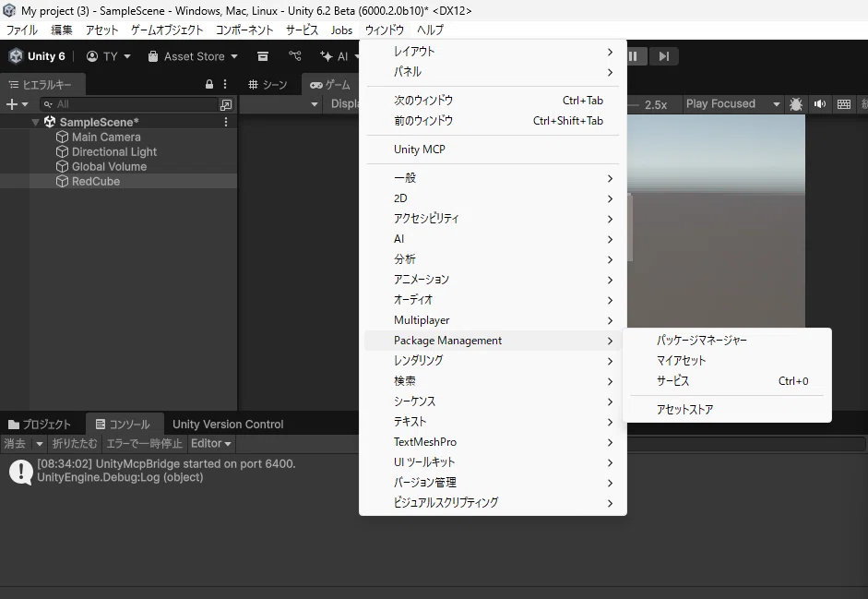Switch to the Unity Version Control tab

[x=228, y=425]
